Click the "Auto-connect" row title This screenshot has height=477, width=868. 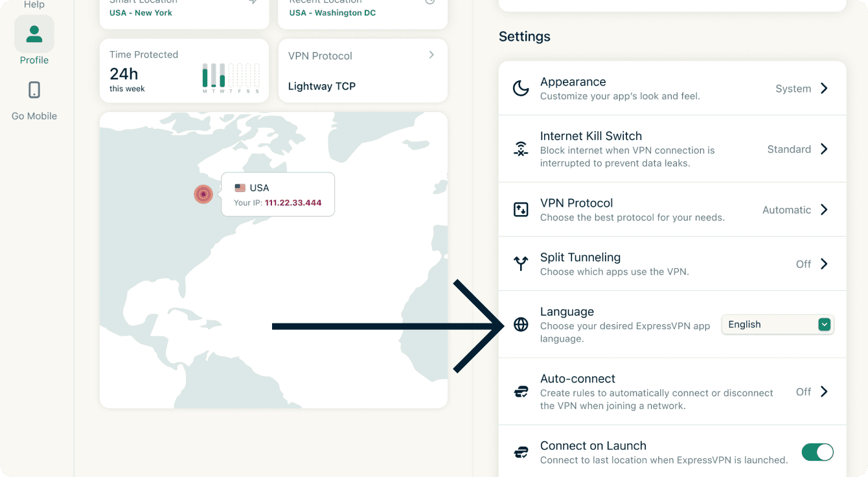click(x=578, y=378)
